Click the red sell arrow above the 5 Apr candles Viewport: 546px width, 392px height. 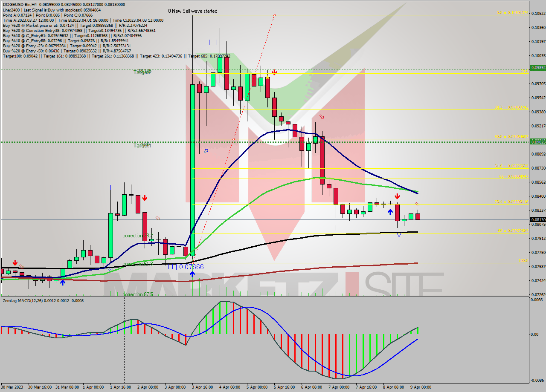click(x=274, y=72)
